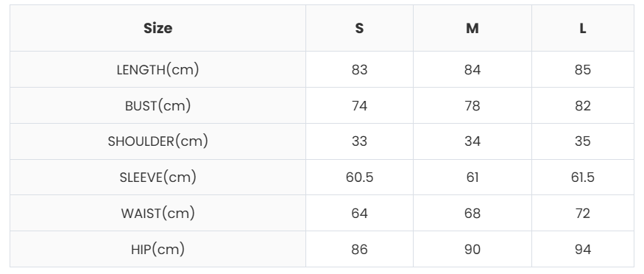Click the length value 83 for size S
This screenshot has height=274, width=644.
pos(359,69)
